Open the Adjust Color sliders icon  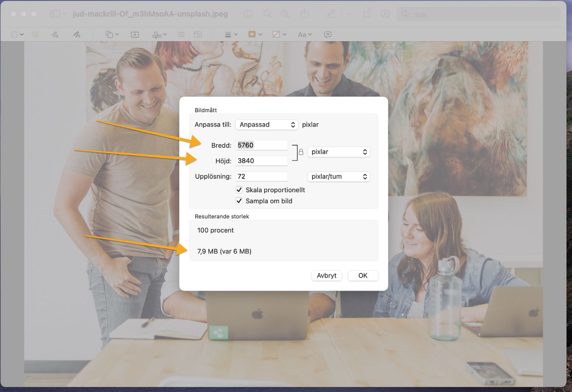click(181, 35)
